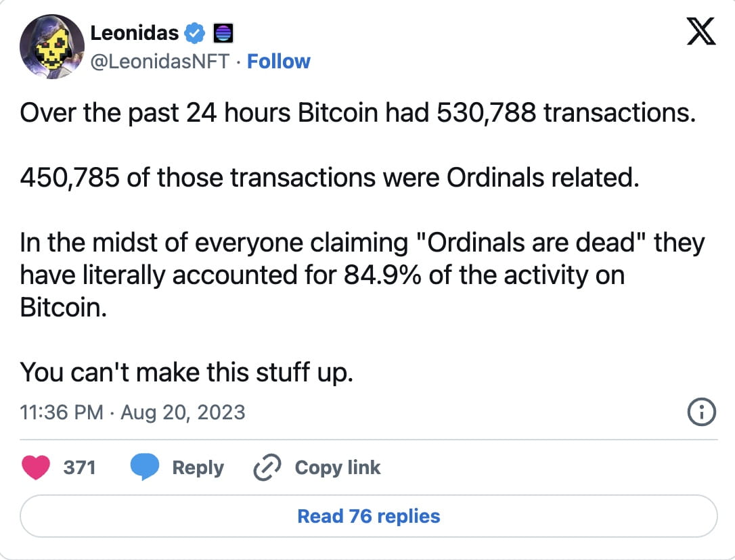Click Leonidas's skull profile avatar
735x560 pixels.
click(53, 47)
